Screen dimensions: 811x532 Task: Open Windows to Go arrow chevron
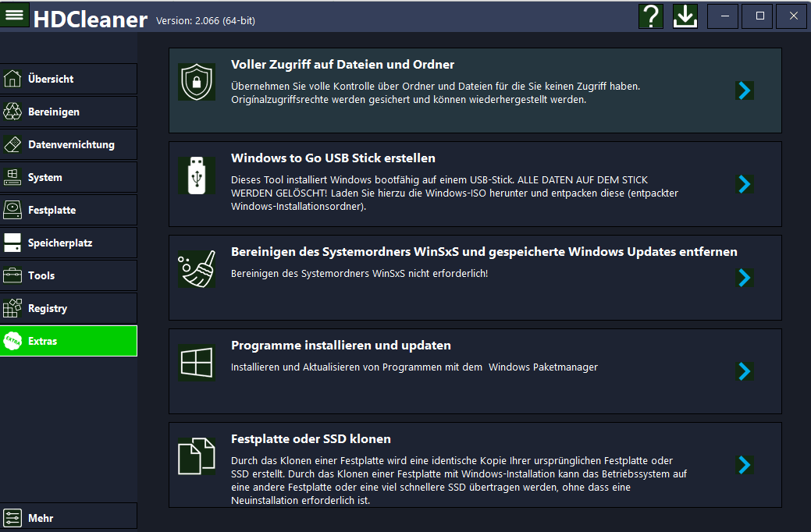[744, 184]
